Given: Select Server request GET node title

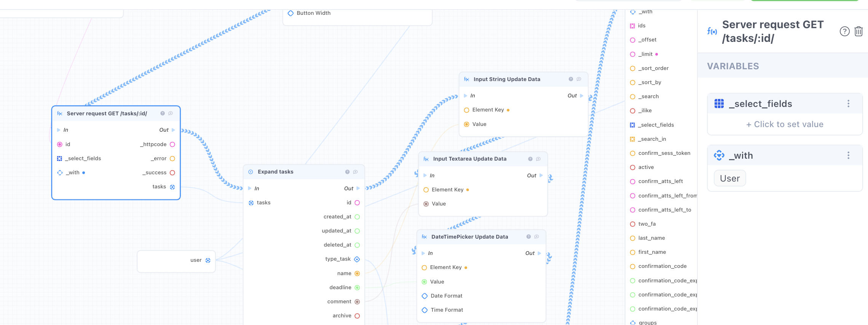Looking at the screenshot, I should pyautogui.click(x=107, y=113).
